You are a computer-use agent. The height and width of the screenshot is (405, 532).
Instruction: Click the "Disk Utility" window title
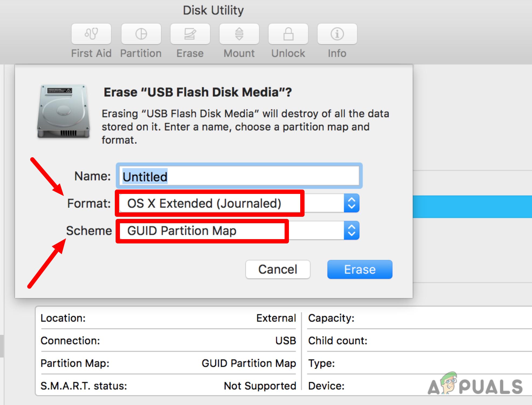click(213, 10)
